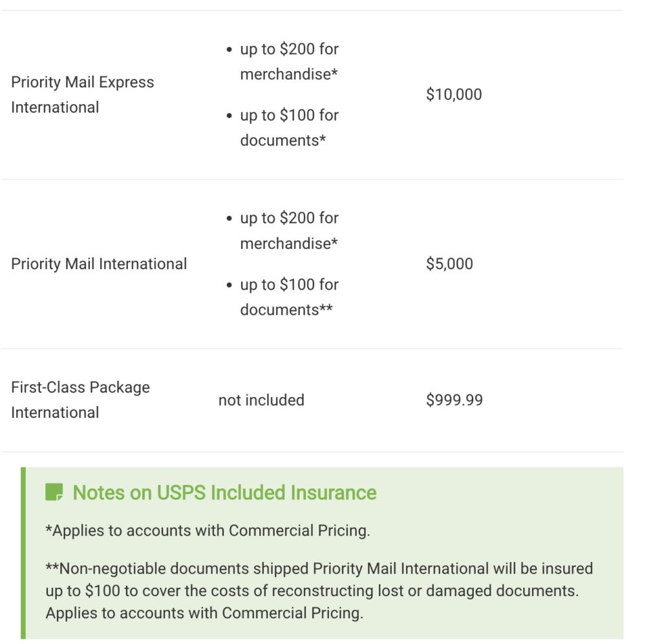Click the '**Non-negotiable documents' note paragraph
The width and height of the screenshot is (662, 644).
(x=319, y=590)
